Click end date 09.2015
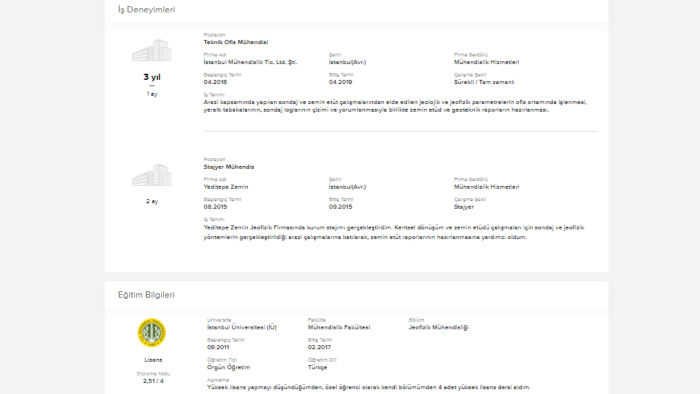This screenshot has height=394, width=700. click(341, 207)
